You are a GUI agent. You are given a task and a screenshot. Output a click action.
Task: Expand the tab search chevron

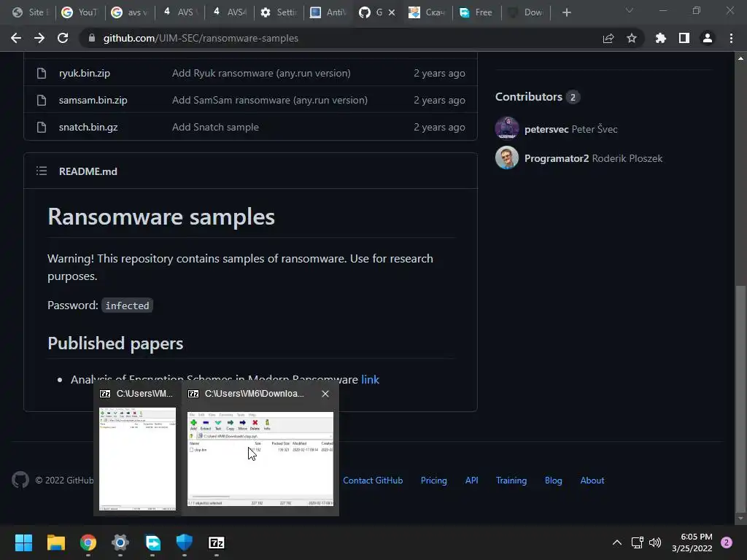click(630, 10)
